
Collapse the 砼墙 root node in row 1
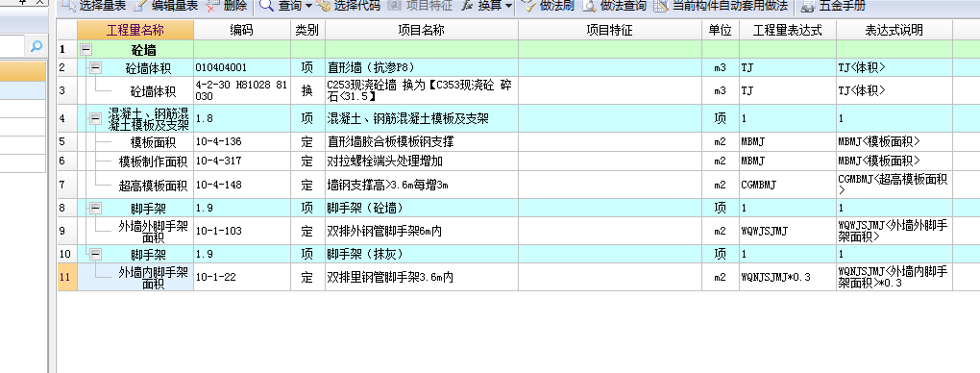pyautogui.click(x=86, y=50)
